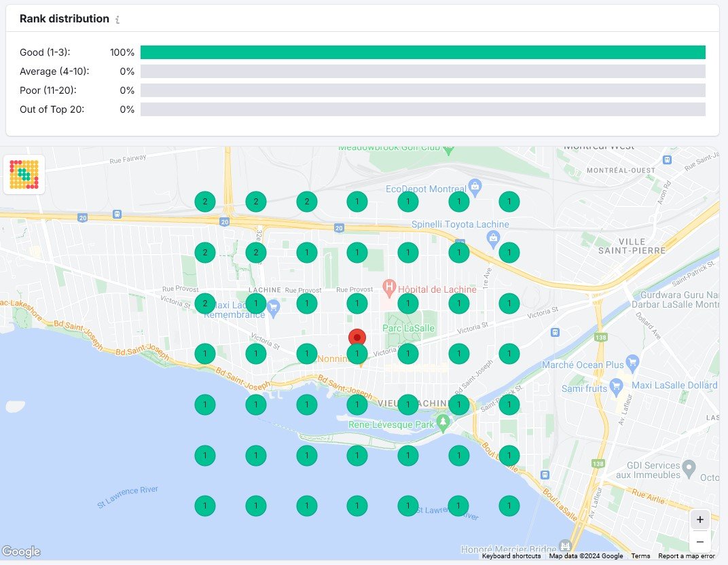
Task: Toggle the heatmap grid view icon
Action: pos(24,175)
